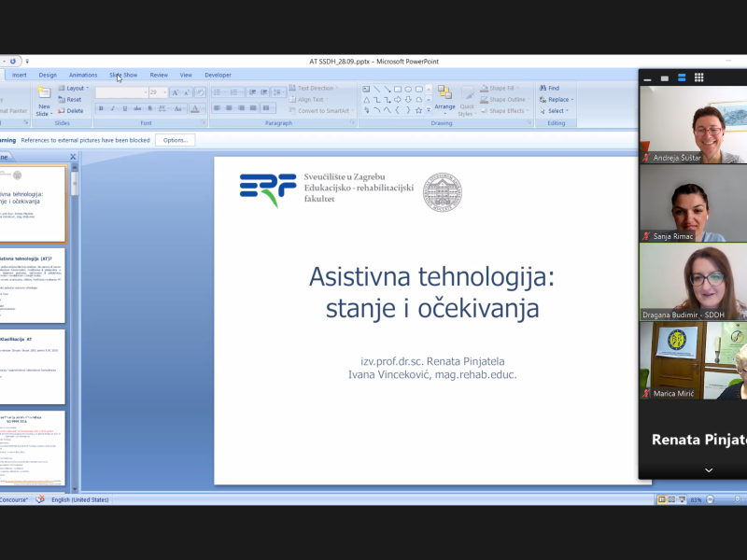Image resolution: width=747 pixels, height=560 pixels.
Task: Click the Slide Sorter view icon
Action: tap(671, 500)
